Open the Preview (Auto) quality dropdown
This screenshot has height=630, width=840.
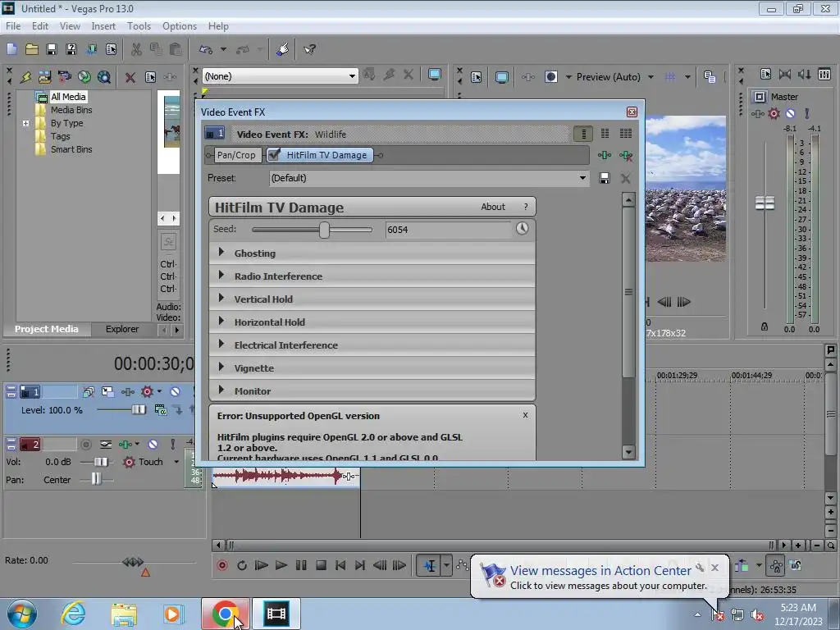tap(651, 77)
